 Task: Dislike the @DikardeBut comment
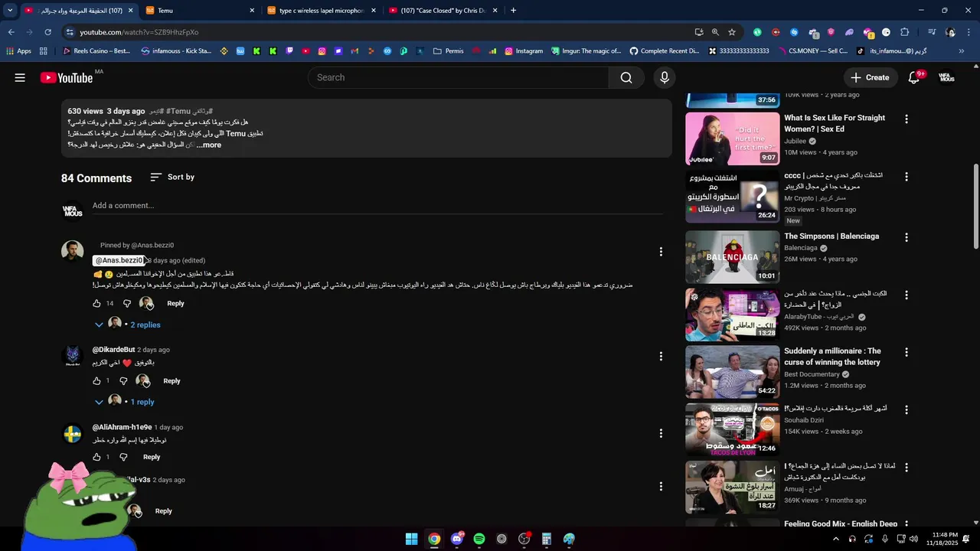coord(123,381)
